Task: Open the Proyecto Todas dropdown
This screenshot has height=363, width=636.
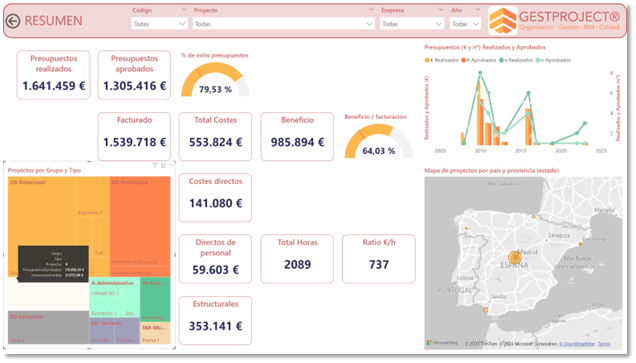Action: (x=283, y=24)
